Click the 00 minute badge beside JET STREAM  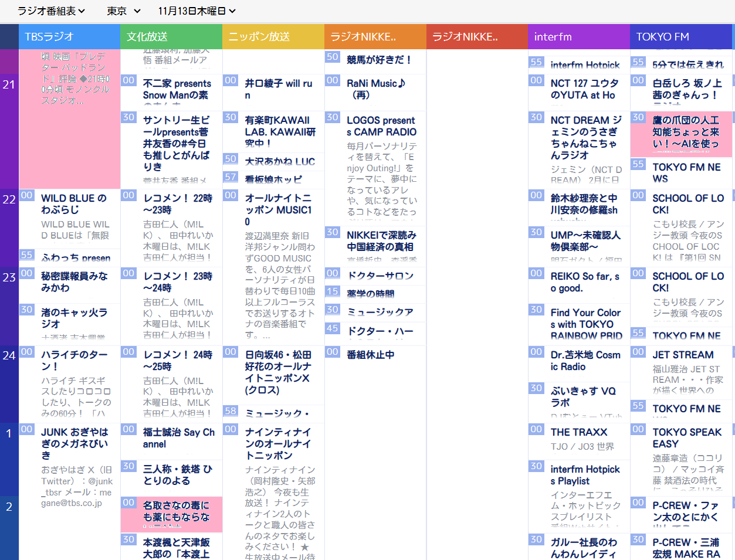[638, 352]
